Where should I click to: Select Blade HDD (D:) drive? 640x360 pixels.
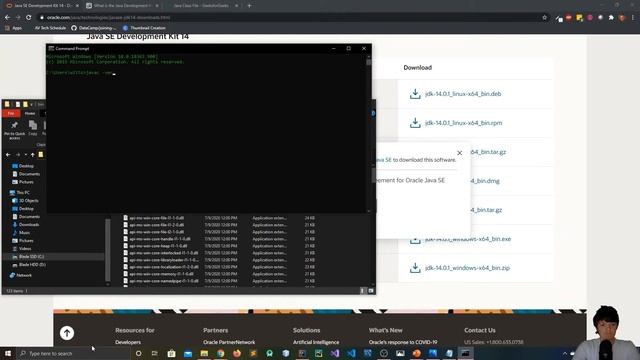coord(29,265)
